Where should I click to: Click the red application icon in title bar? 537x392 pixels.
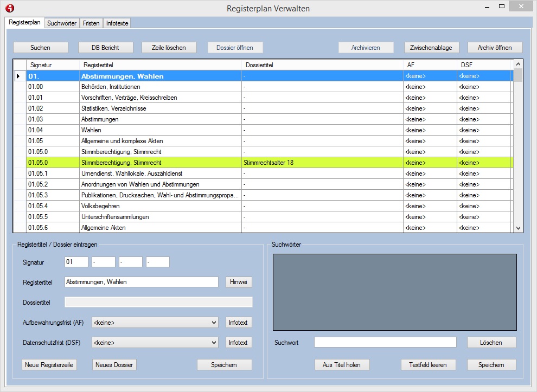[x=9, y=8]
